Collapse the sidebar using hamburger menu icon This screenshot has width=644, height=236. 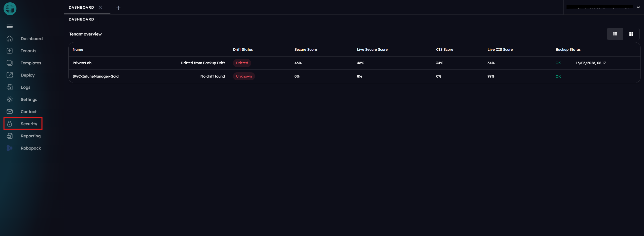click(10, 26)
